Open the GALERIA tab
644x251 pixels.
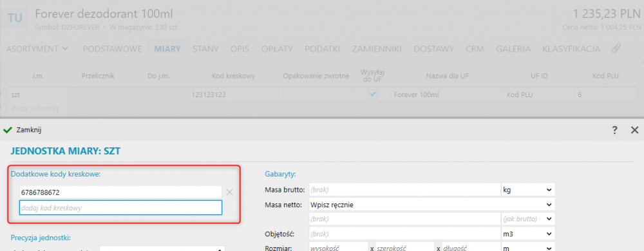point(513,49)
